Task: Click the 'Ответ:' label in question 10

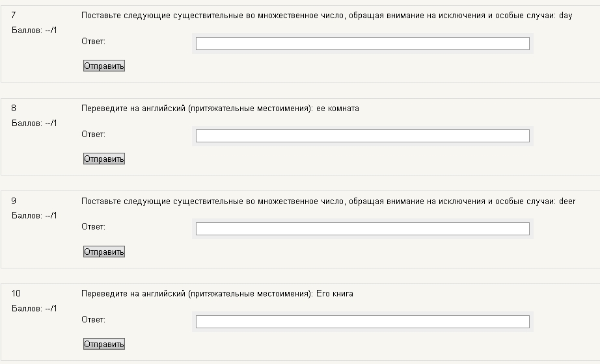Action: tap(93, 320)
